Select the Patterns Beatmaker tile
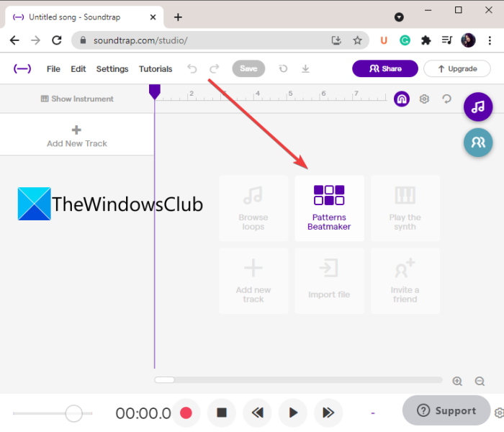 click(329, 208)
